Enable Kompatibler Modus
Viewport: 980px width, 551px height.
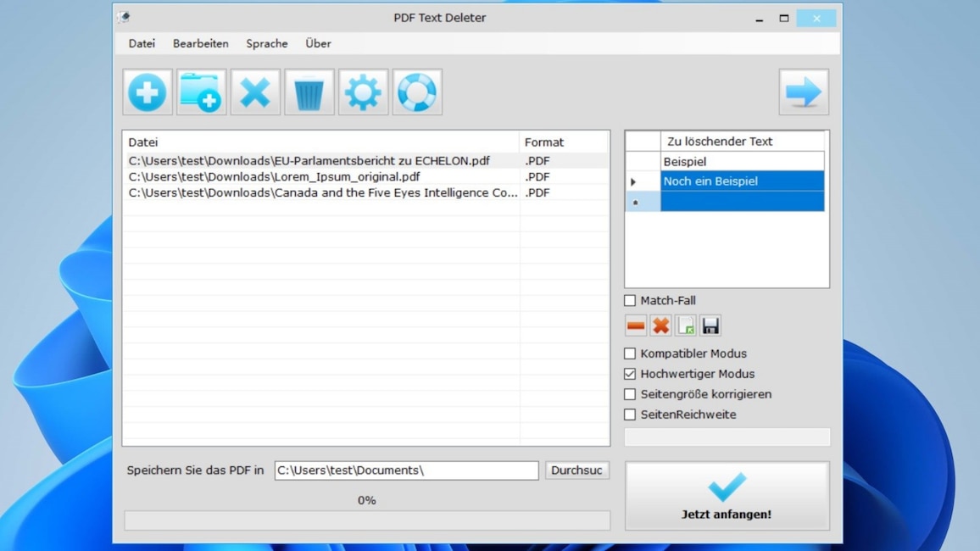[x=630, y=353]
